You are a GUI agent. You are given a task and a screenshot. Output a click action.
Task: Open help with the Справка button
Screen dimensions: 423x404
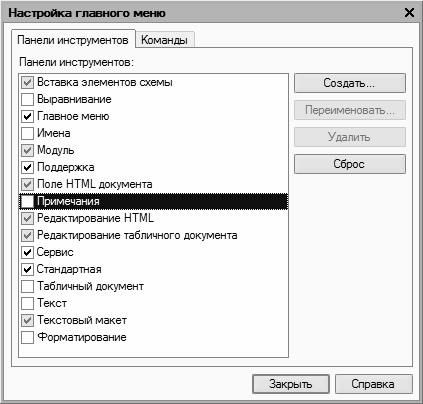pyautogui.click(x=373, y=384)
